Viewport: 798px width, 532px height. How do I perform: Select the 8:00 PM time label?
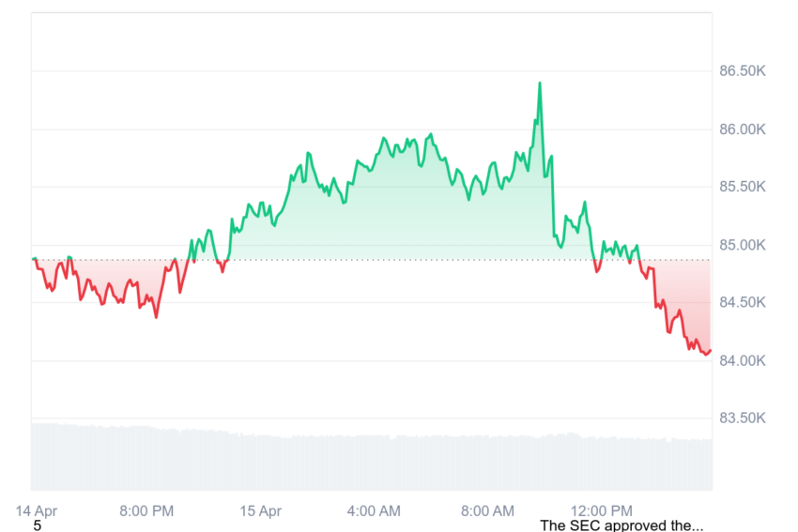tap(146, 510)
